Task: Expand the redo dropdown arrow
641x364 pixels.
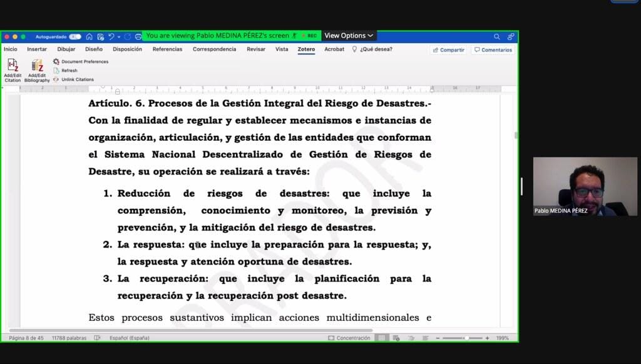Action: click(118, 38)
